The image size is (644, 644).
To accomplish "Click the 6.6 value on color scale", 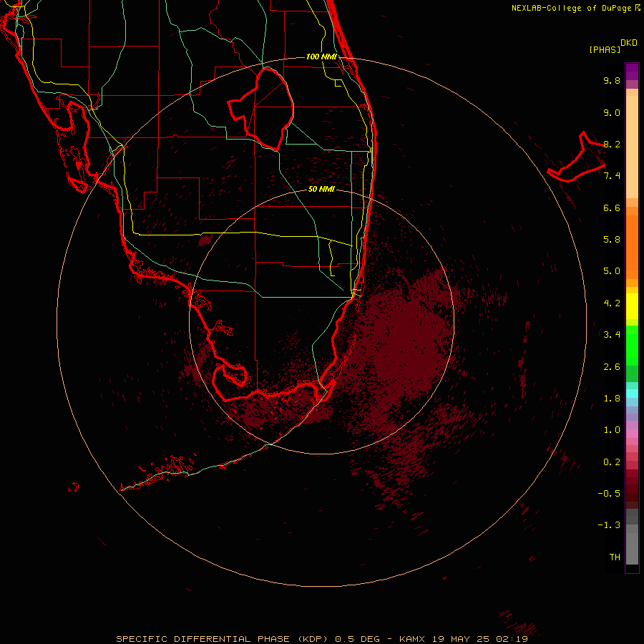I will (612, 208).
